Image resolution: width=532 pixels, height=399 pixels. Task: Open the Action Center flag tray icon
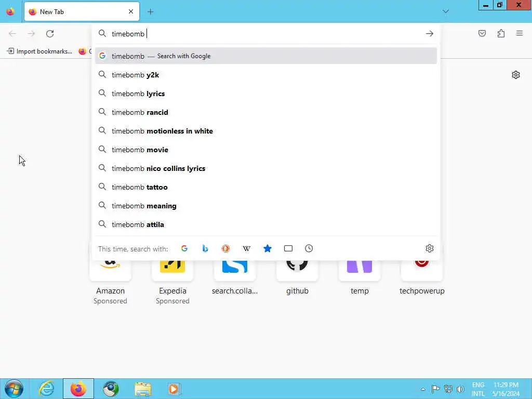point(436,389)
